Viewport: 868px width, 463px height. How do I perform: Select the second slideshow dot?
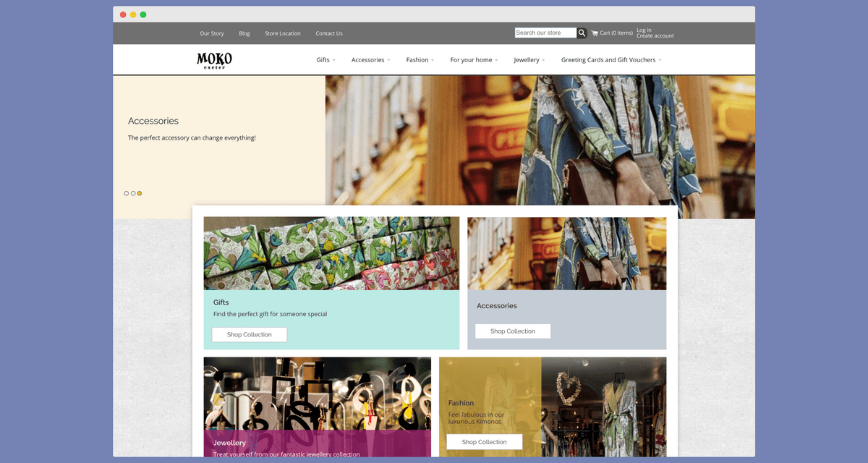pyautogui.click(x=133, y=194)
